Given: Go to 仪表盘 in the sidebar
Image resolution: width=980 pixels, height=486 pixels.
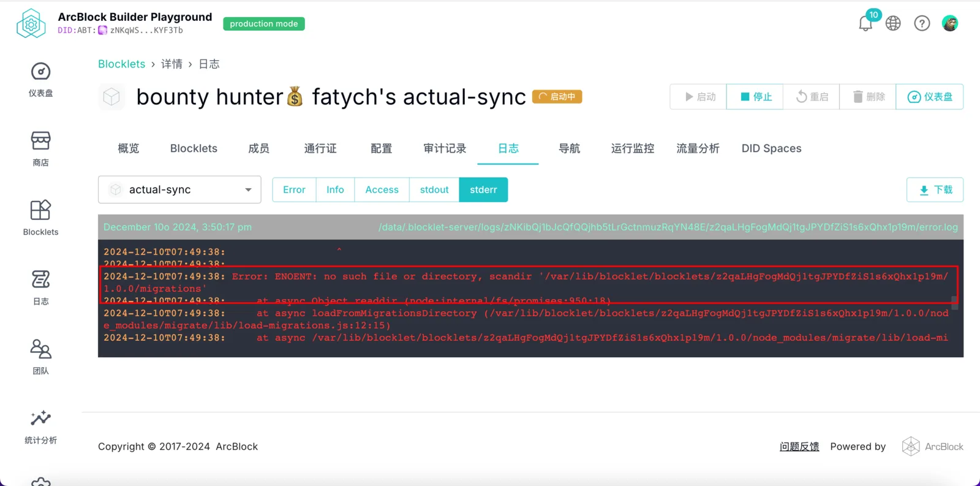Looking at the screenshot, I should tap(40, 80).
